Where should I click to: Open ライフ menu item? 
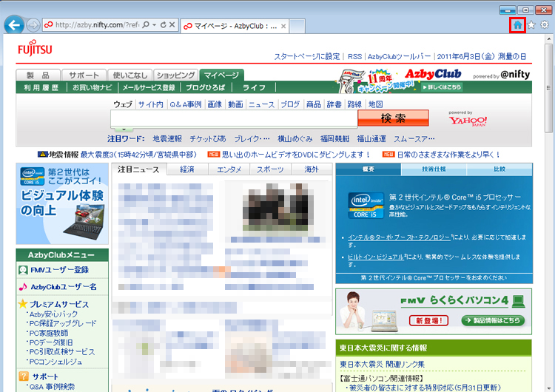click(x=254, y=87)
